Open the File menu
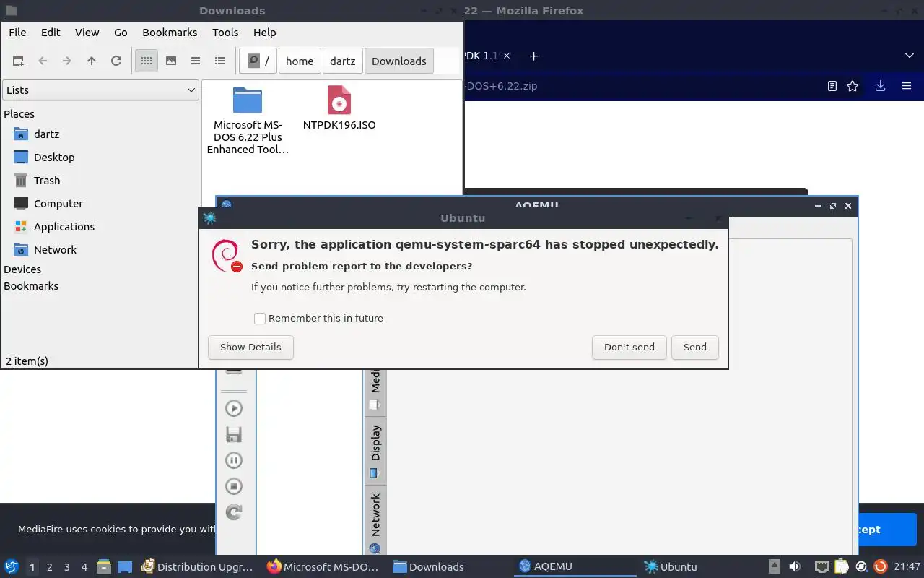Viewport: 924px width, 578px height. (x=17, y=33)
